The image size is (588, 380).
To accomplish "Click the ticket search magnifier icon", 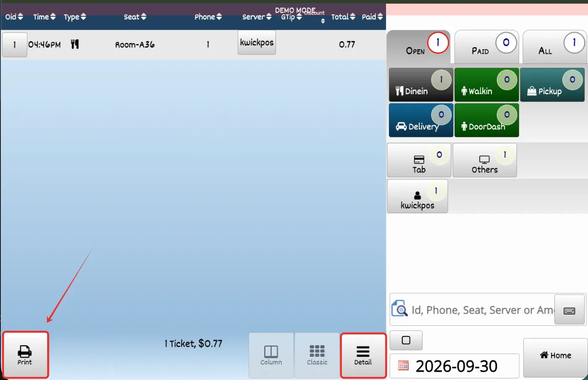I will coord(399,309).
